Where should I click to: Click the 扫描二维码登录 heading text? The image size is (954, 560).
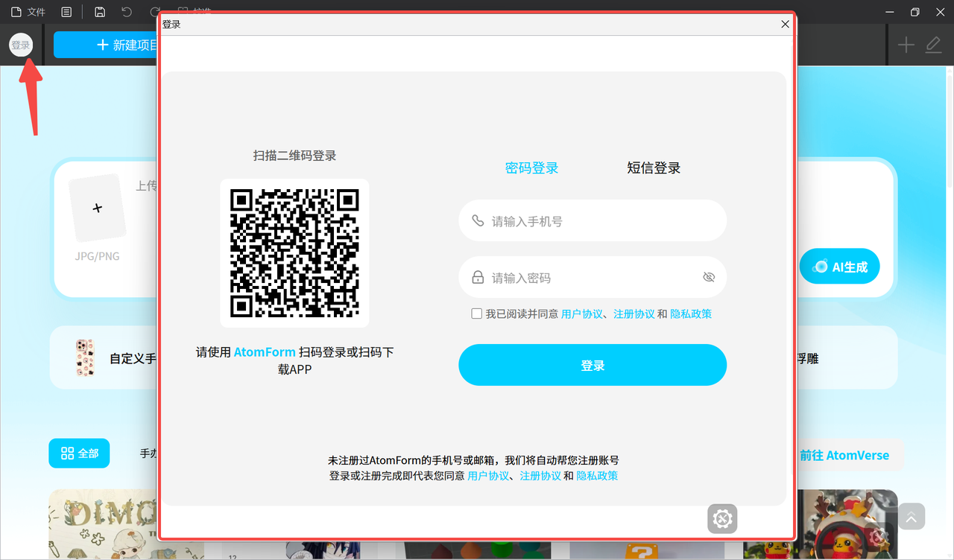click(294, 156)
